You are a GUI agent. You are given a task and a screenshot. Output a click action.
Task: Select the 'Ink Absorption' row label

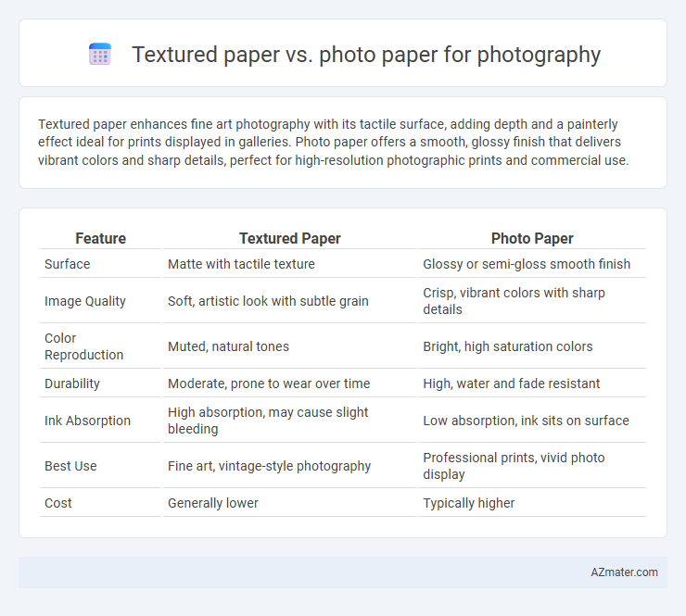coord(87,421)
